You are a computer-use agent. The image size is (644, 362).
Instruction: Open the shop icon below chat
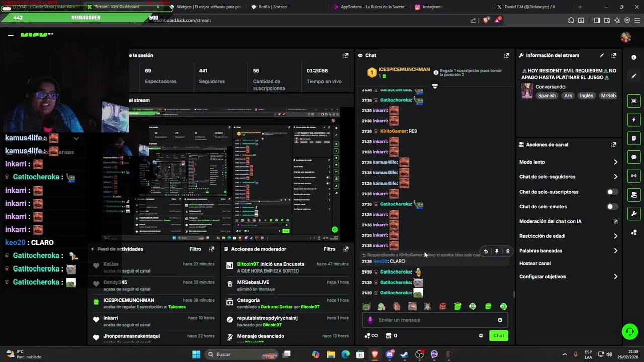coord(389,336)
